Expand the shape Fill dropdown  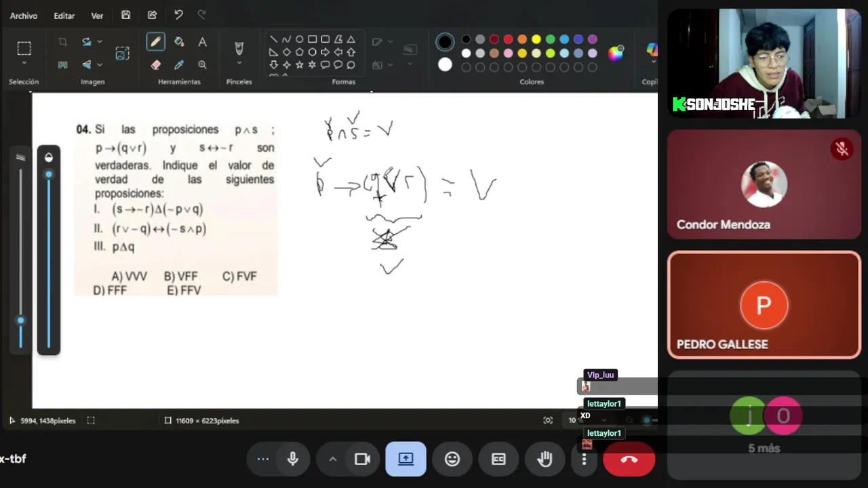point(391,65)
